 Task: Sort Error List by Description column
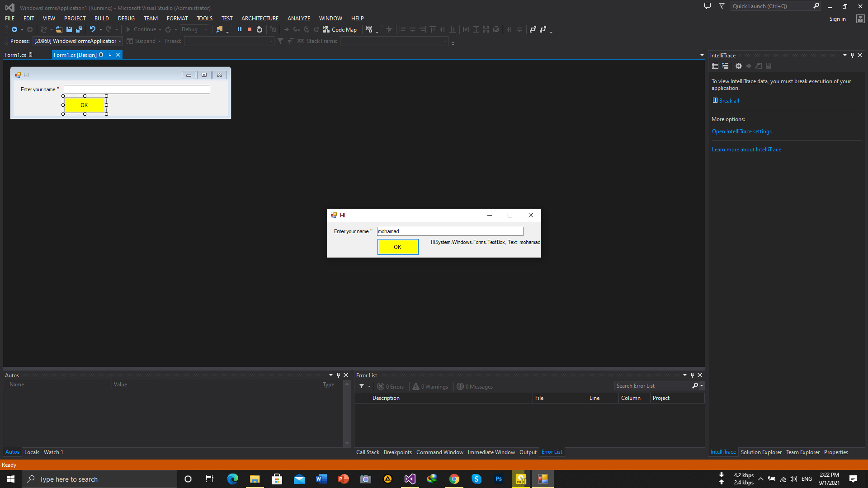pyautogui.click(x=451, y=398)
